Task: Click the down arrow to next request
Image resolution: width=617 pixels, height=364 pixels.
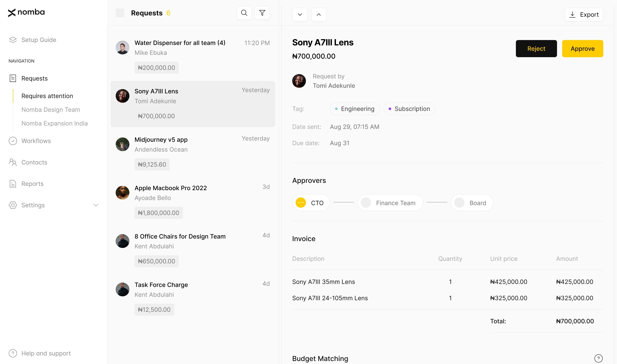Action: coord(300,15)
